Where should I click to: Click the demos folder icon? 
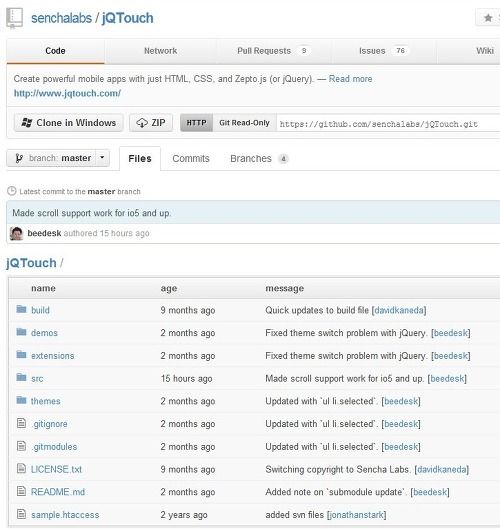pos(21,332)
